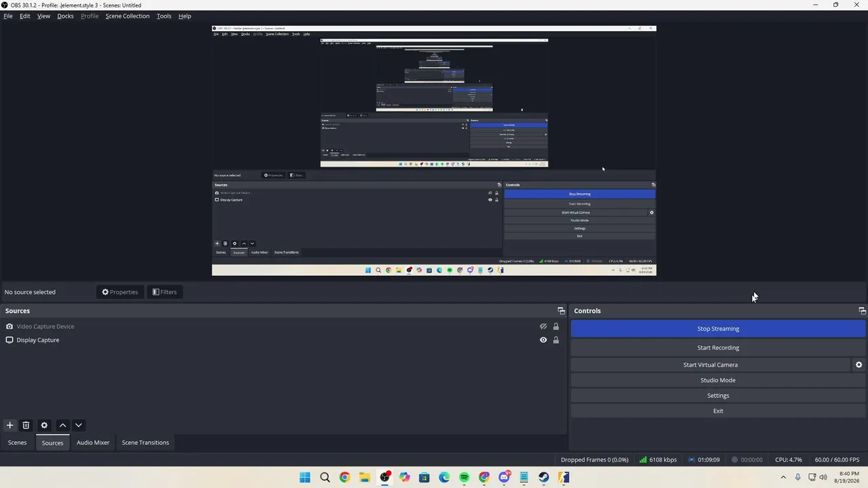Click the monitor icon beside Display Capture
The image size is (868, 488).
[9, 340]
